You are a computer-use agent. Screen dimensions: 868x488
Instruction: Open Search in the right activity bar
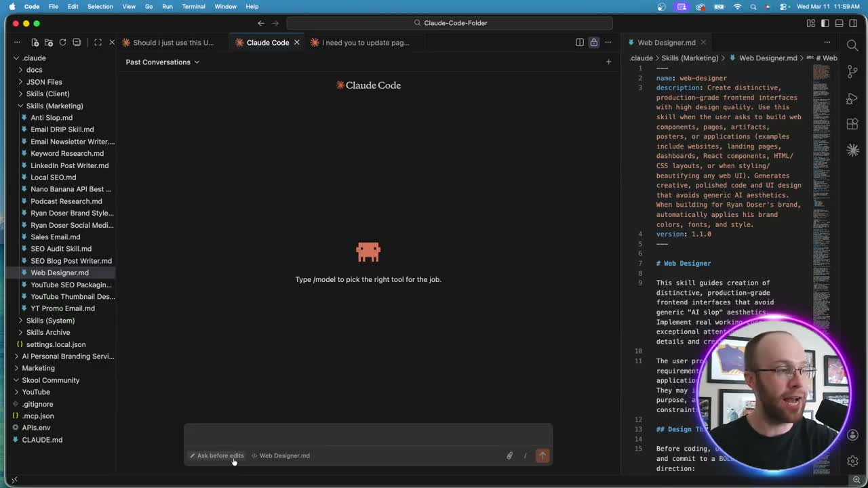click(852, 45)
